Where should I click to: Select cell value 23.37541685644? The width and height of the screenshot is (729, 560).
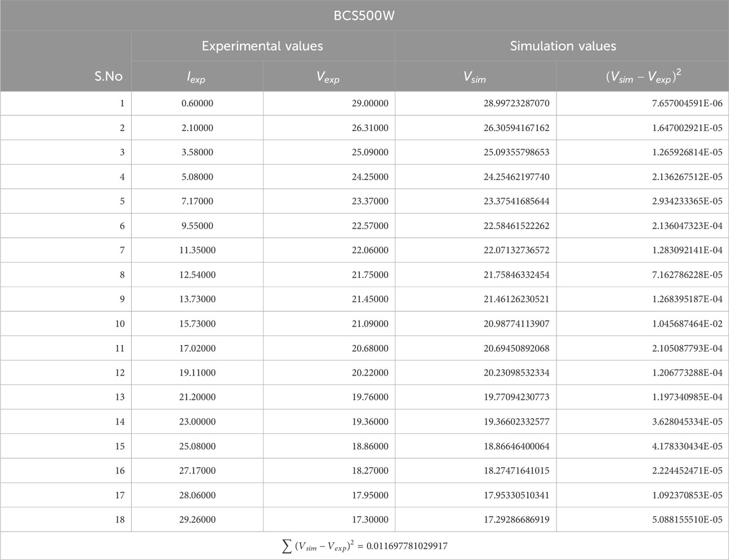click(x=516, y=201)
